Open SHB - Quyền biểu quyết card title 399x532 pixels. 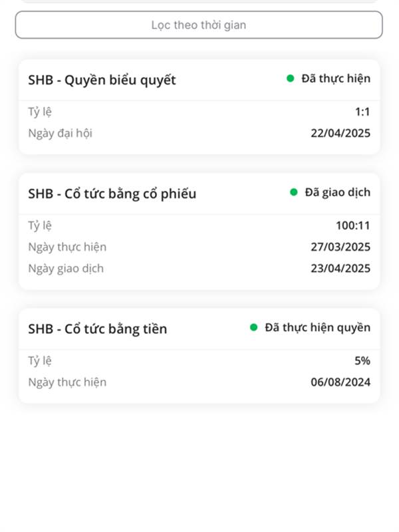pos(102,80)
